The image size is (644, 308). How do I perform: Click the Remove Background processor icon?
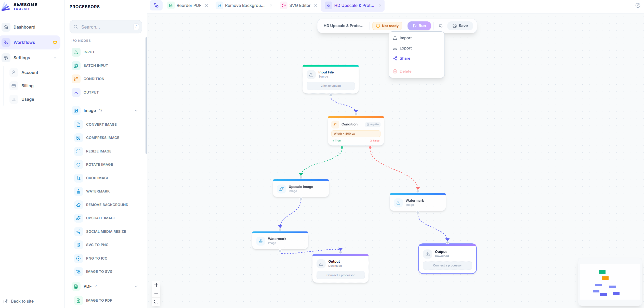[78, 205]
